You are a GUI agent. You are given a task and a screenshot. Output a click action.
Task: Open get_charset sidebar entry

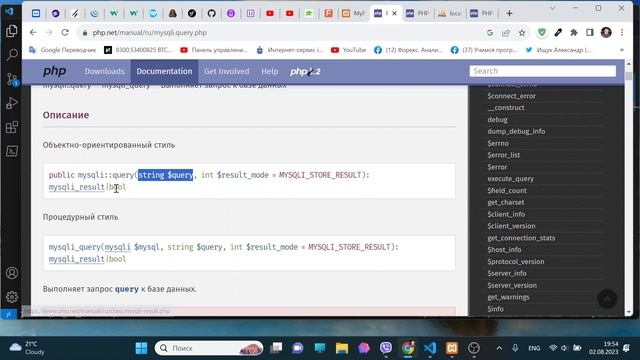pyautogui.click(x=506, y=202)
